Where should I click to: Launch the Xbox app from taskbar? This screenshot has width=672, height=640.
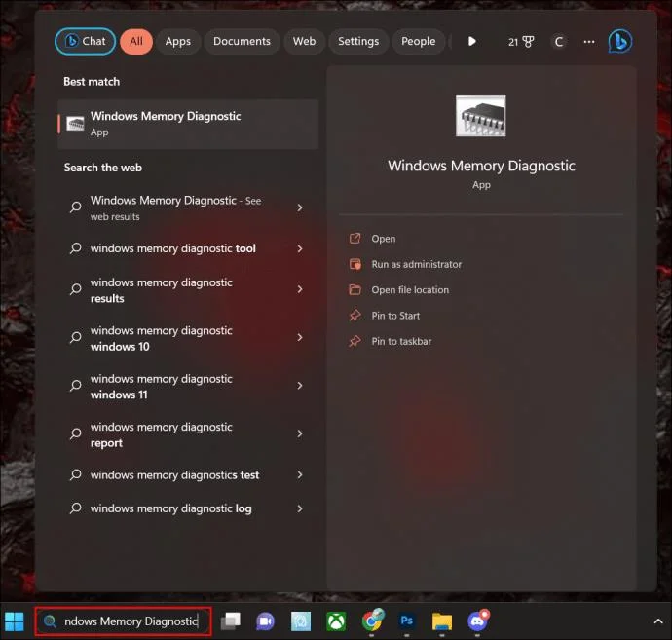(336, 621)
